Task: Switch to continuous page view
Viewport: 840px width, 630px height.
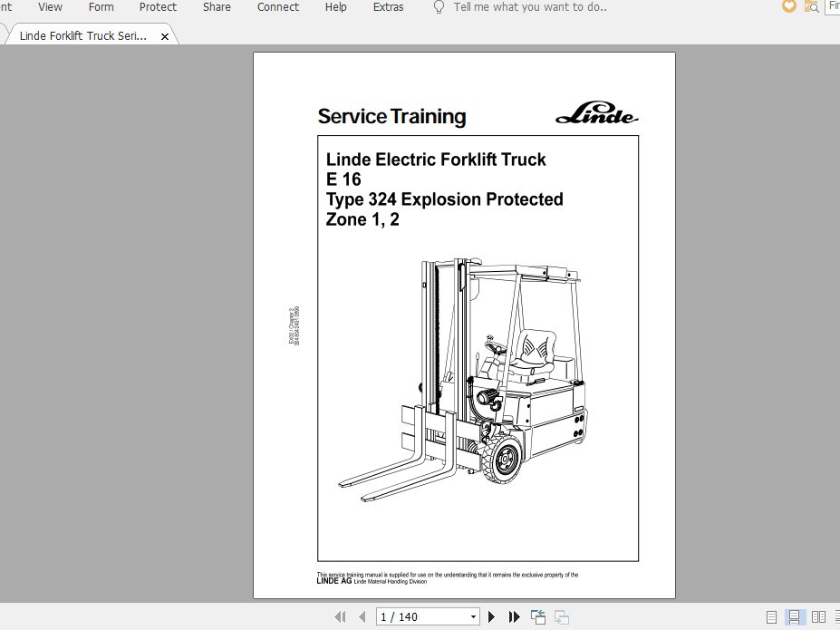Action: (x=795, y=617)
